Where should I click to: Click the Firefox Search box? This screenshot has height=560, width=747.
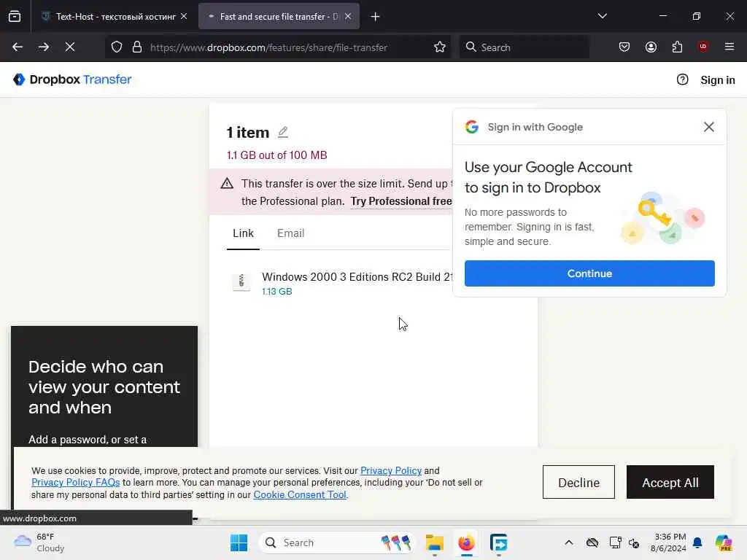[524, 47]
